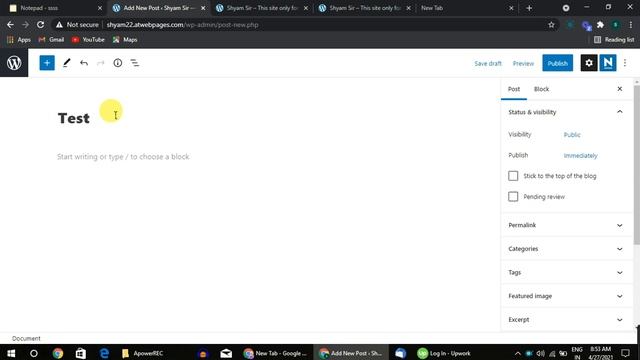640x360 pixels.
Task: Reload the current page
Action: click(40, 24)
